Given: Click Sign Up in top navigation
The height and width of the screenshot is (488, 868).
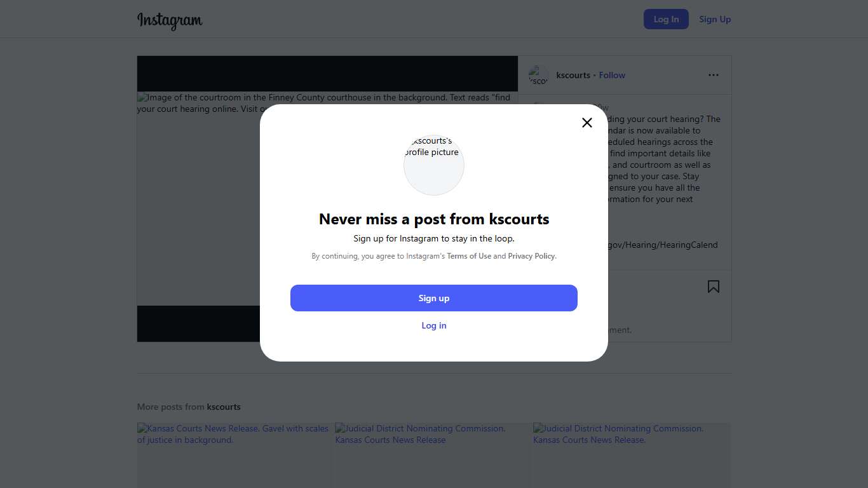Looking at the screenshot, I should coord(715,19).
